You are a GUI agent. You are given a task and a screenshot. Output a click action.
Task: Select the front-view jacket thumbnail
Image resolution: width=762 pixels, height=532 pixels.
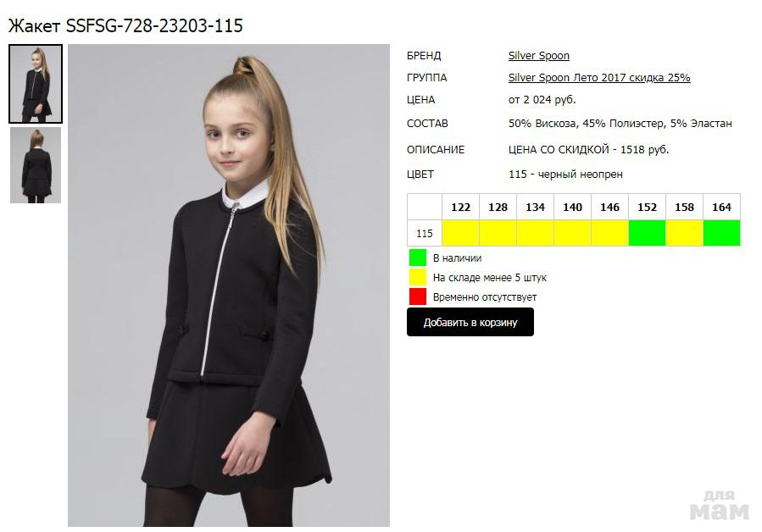point(36,84)
